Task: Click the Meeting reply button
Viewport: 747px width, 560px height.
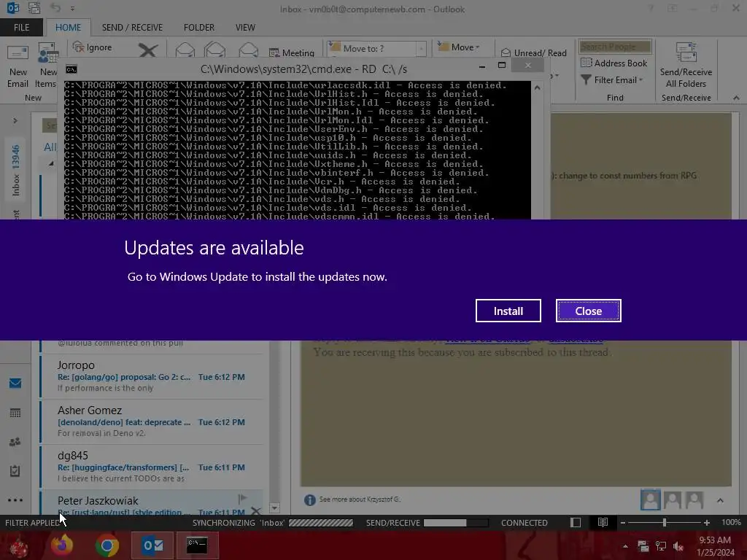Action: pos(292,52)
